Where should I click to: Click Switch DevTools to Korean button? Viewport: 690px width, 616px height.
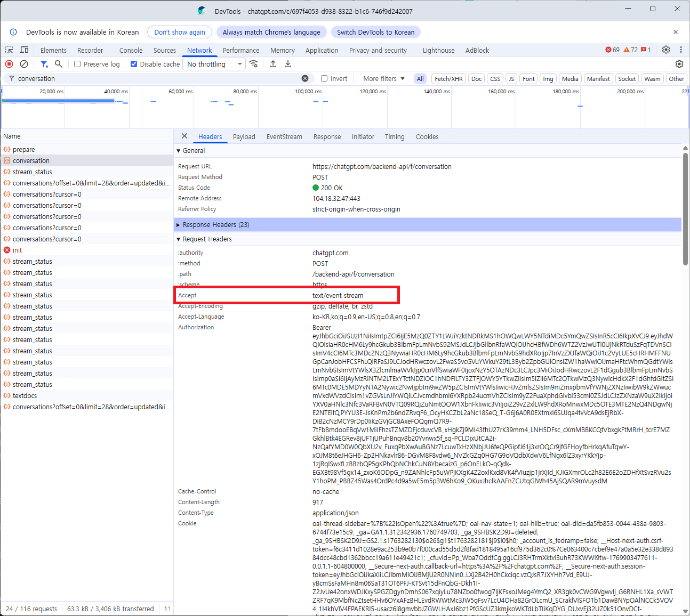376,32
